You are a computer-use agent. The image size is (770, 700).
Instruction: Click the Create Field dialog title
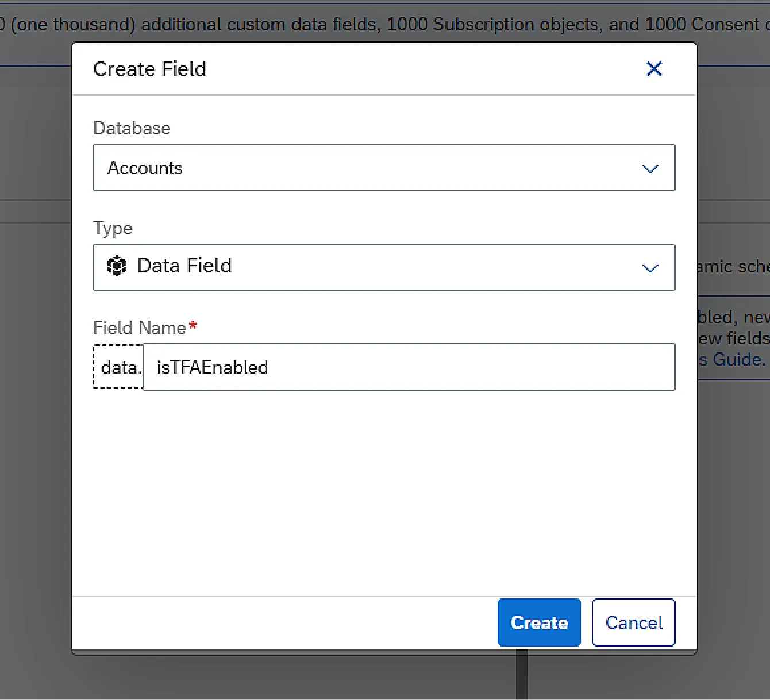149,69
